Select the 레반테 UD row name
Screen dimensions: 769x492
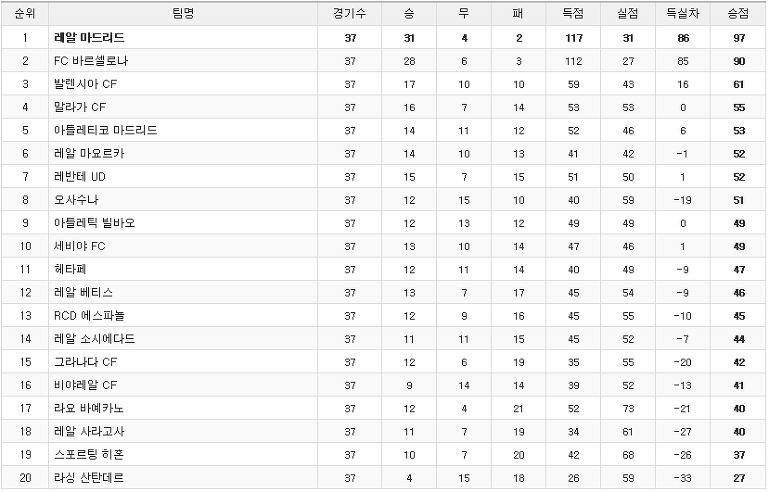pos(80,177)
